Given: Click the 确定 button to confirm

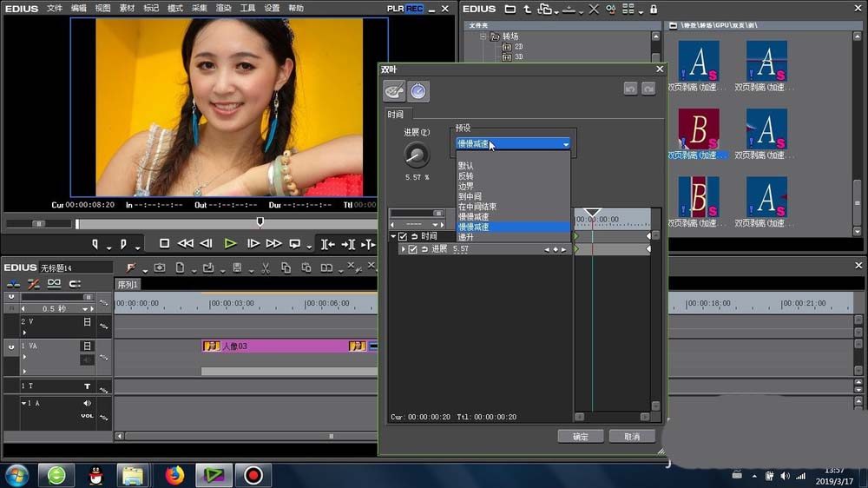Looking at the screenshot, I should coord(580,436).
